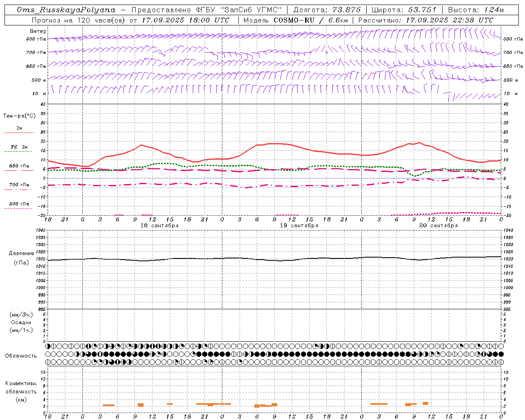Select the Предоставлено ФГБУ "ЗапСиб УГМС" credit text
The image size is (525, 420).
(x=207, y=10)
